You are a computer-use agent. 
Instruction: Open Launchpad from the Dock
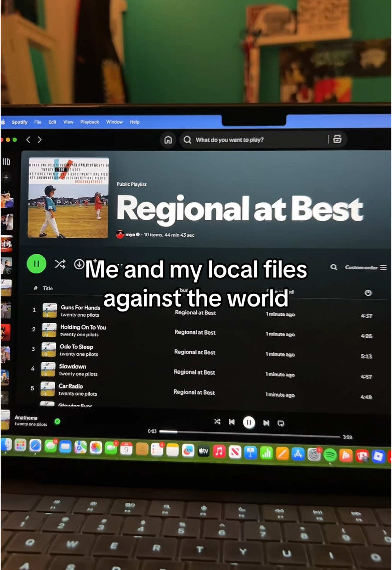click(x=20, y=445)
